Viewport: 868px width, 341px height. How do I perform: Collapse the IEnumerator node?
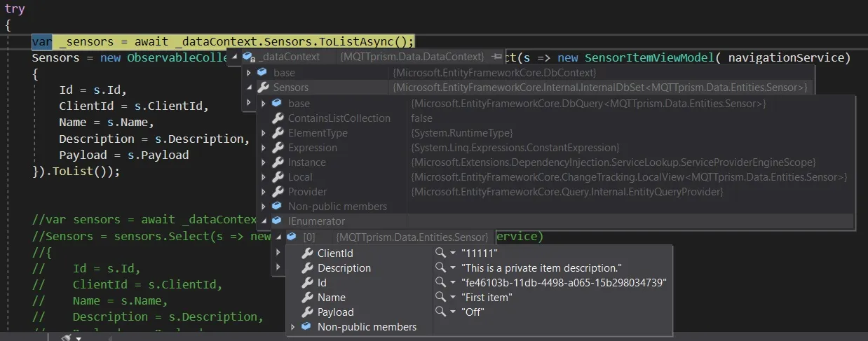[x=264, y=221]
